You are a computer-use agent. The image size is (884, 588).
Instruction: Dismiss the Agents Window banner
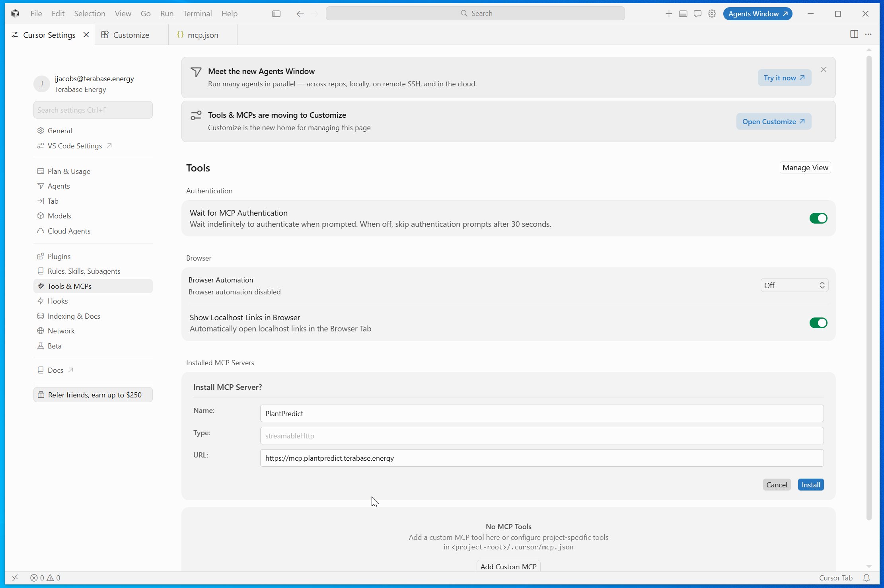(824, 69)
